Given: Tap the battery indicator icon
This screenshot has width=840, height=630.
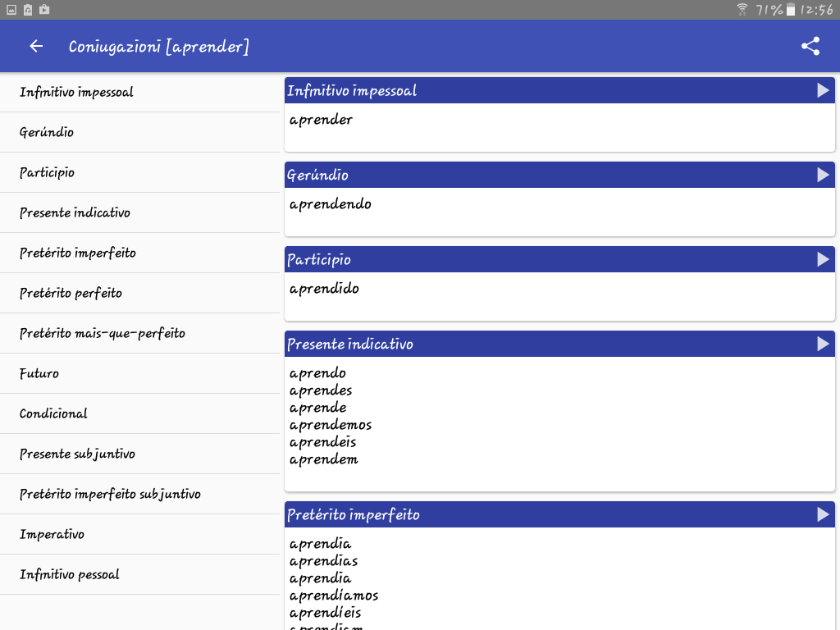Looking at the screenshot, I should pyautogui.click(x=791, y=10).
